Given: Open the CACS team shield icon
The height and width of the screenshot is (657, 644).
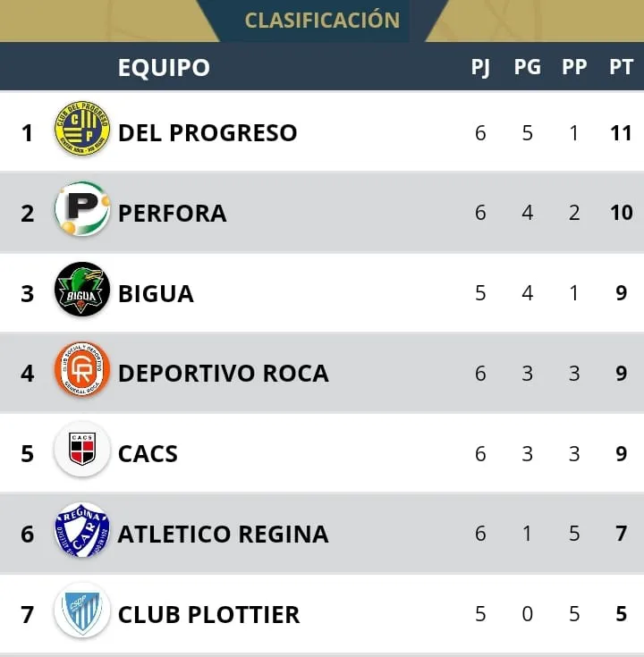Looking at the screenshot, I should 82,451.
